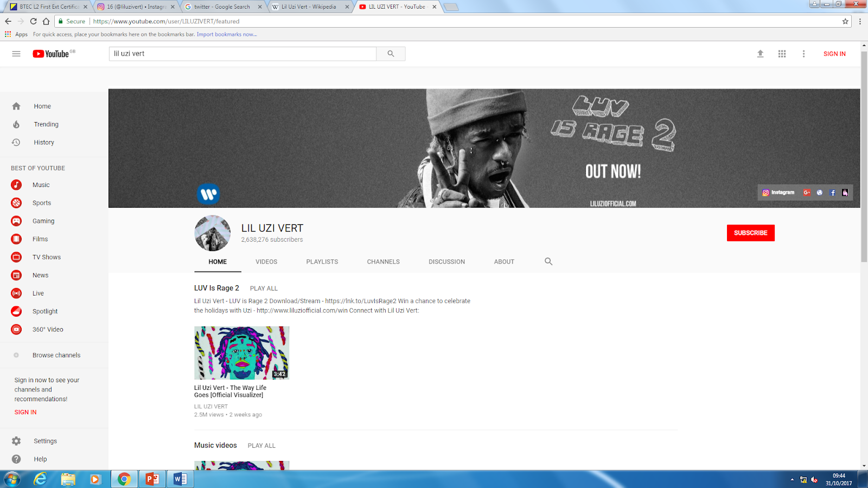The height and width of the screenshot is (488, 868).
Task: Click the Facebook icon on banner
Action: 833,192
